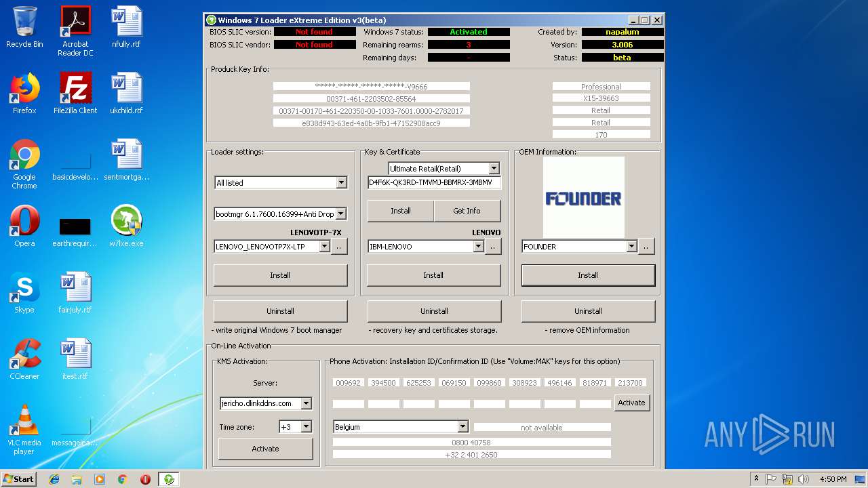Click Install below IBM-LENOVO certificate

433,275
